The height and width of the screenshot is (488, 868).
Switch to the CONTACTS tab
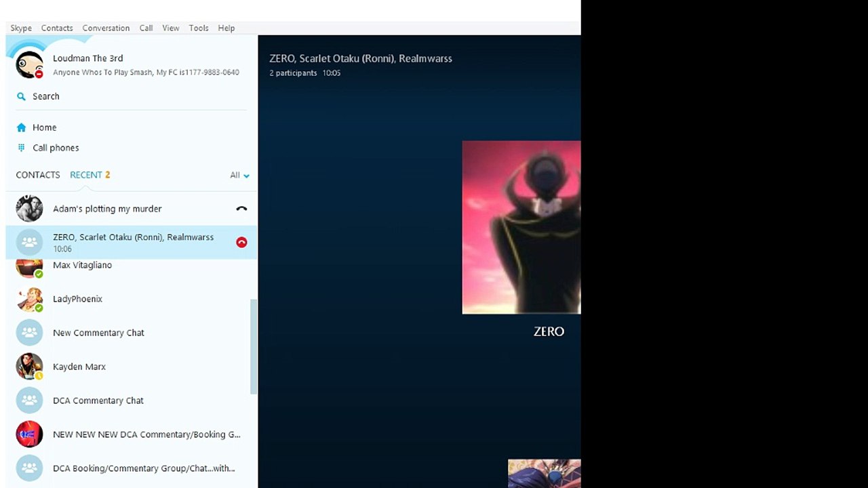pos(38,175)
